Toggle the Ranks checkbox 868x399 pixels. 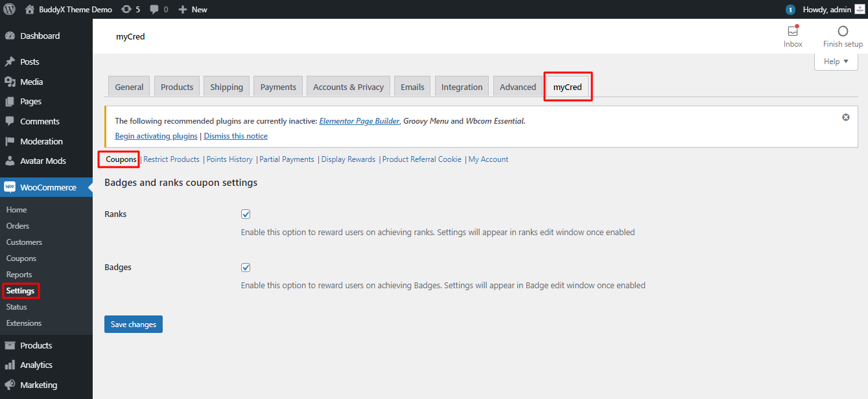coord(246,214)
